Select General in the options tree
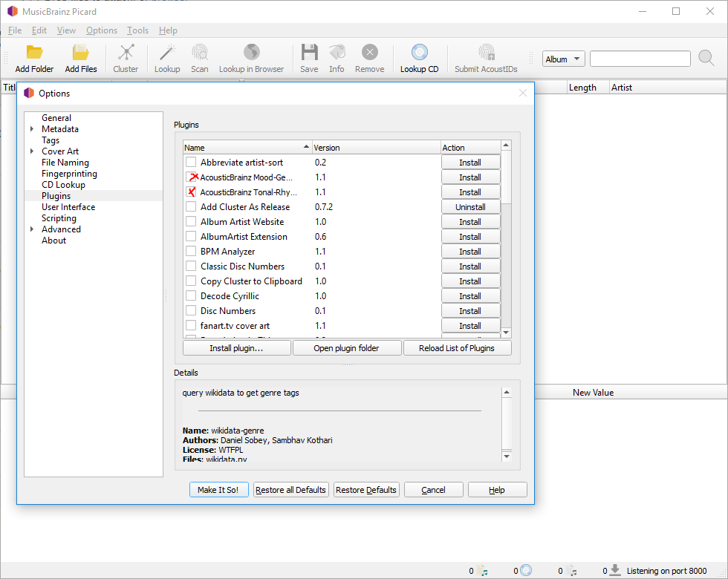This screenshot has width=728, height=579. coord(56,118)
